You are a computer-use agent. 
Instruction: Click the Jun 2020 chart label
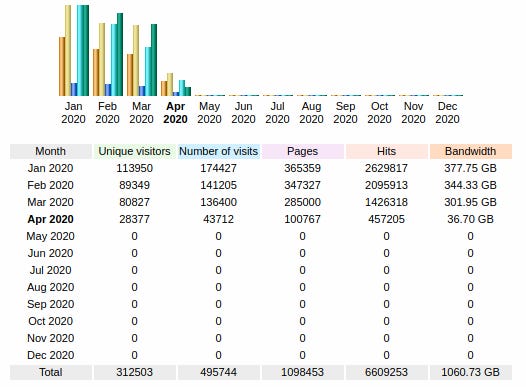point(243,113)
